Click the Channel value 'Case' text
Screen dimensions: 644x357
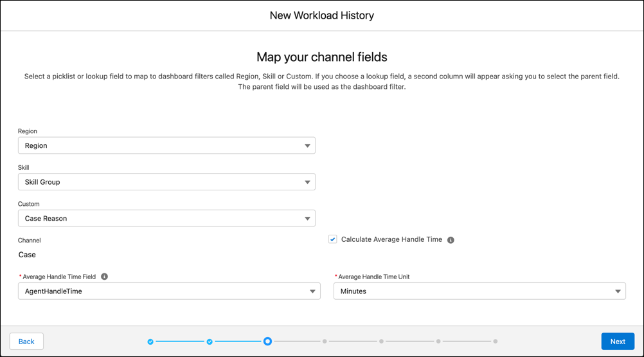(27, 255)
